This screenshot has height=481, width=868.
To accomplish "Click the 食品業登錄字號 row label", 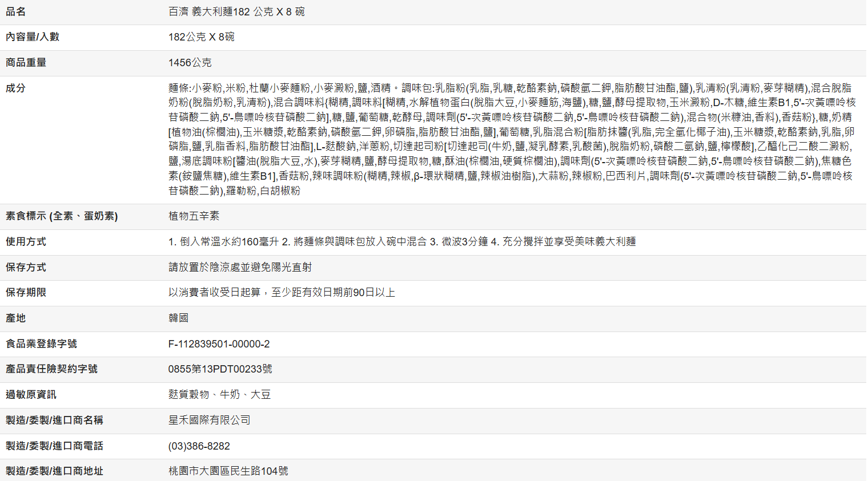I will pos(41,344).
